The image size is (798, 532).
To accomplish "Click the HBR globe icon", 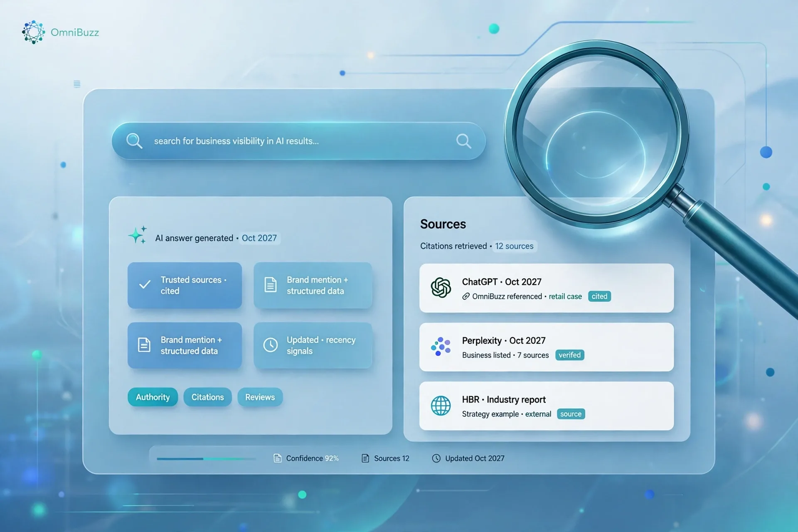I will 441,406.
